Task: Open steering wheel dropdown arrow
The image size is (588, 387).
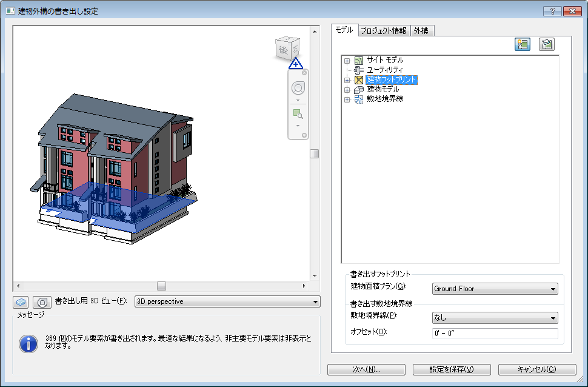Action: [298, 100]
